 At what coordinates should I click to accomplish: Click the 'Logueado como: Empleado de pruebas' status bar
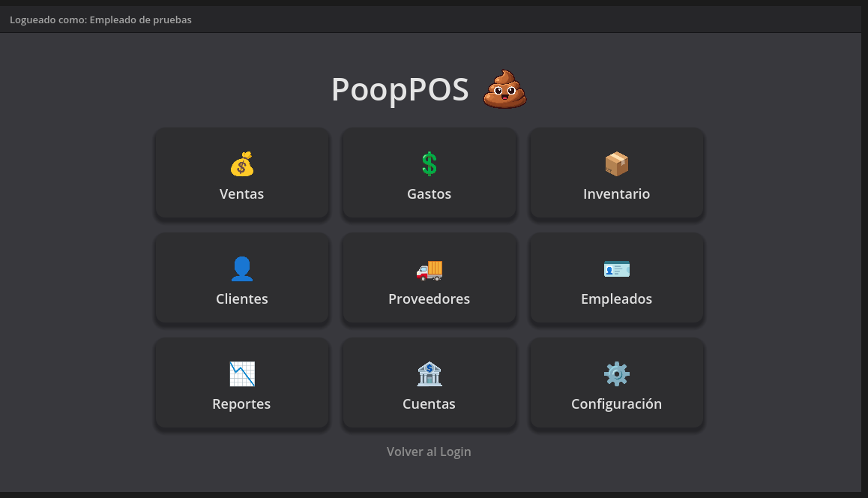click(x=100, y=19)
